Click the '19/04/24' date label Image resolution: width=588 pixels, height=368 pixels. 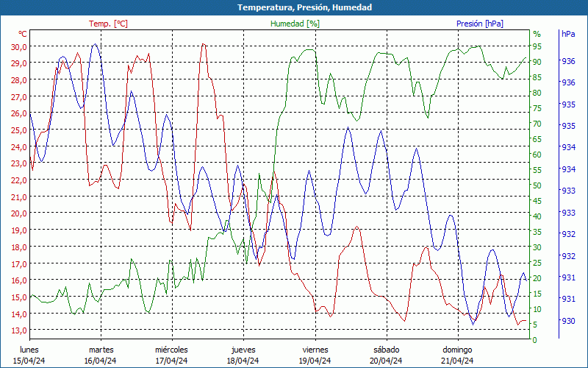[x=315, y=361]
